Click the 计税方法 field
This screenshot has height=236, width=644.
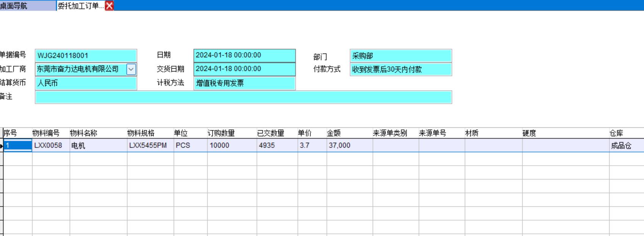(244, 83)
